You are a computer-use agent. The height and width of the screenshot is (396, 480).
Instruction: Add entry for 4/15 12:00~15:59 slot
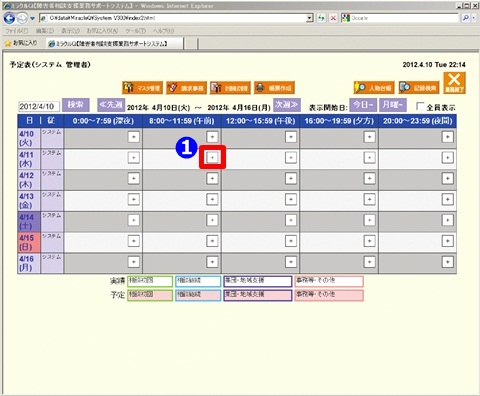[291, 241]
